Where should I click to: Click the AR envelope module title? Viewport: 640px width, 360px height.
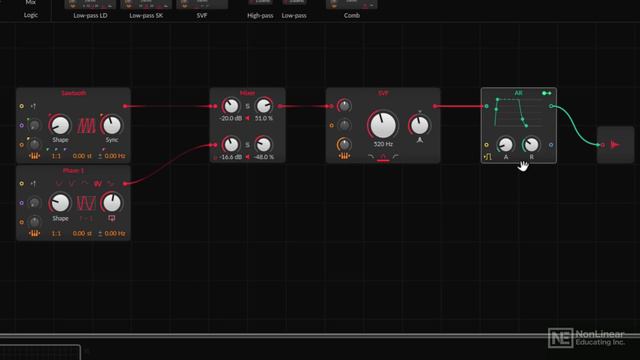coord(518,93)
